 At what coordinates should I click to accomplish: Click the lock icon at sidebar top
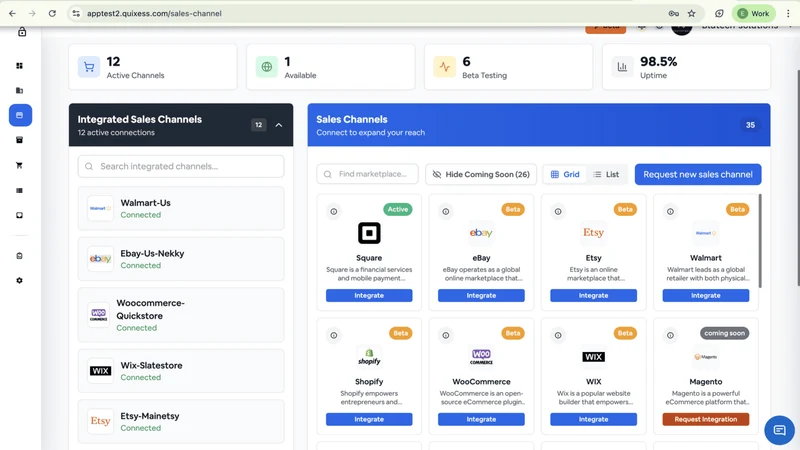point(22,32)
